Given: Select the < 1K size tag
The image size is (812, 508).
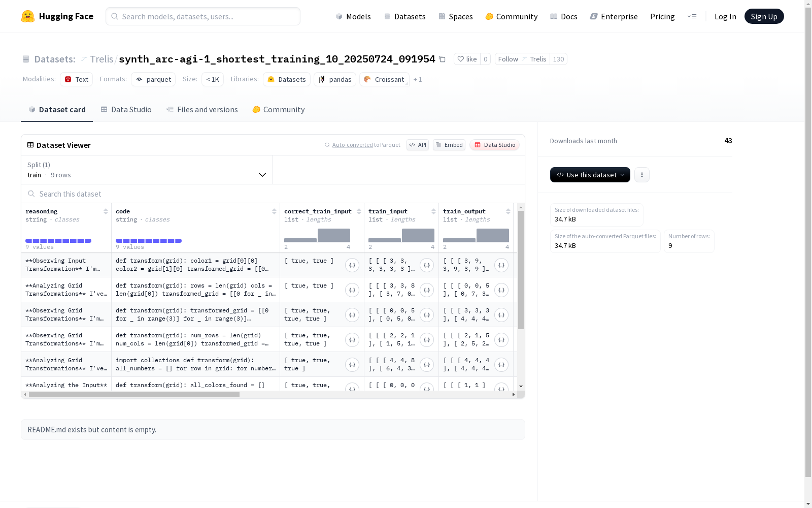Looking at the screenshot, I should (213, 79).
